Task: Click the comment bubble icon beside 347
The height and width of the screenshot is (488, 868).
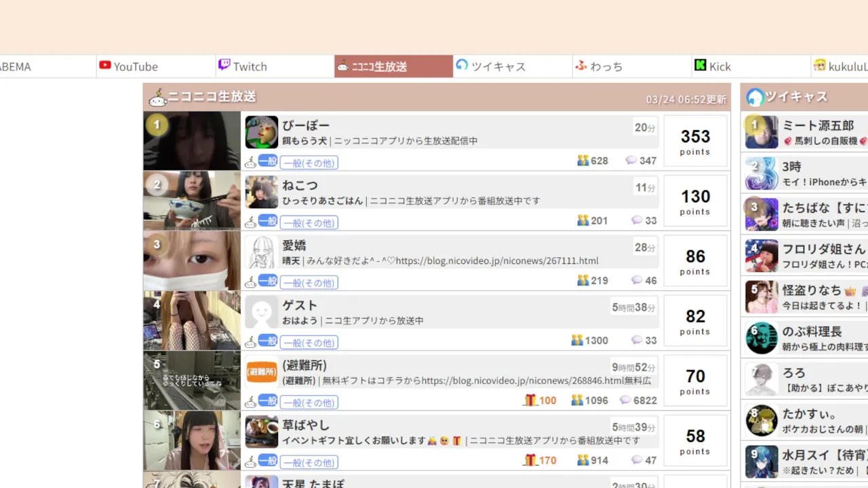Action: [x=631, y=161]
